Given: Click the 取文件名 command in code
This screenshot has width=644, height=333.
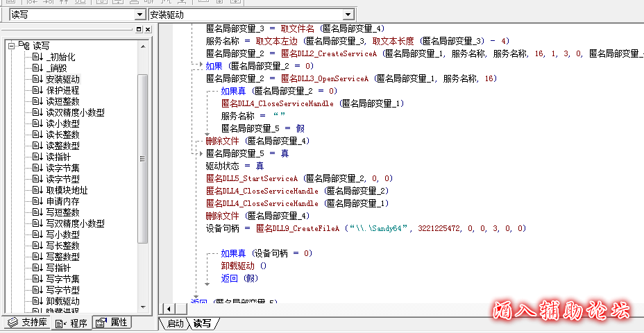Looking at the screenshot, I should [x=297, y=28].
